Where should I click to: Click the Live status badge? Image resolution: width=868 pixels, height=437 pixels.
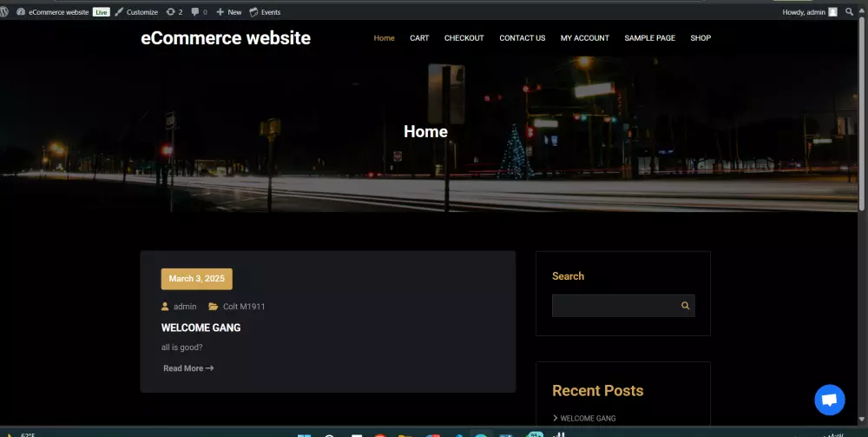pos(102,12)
